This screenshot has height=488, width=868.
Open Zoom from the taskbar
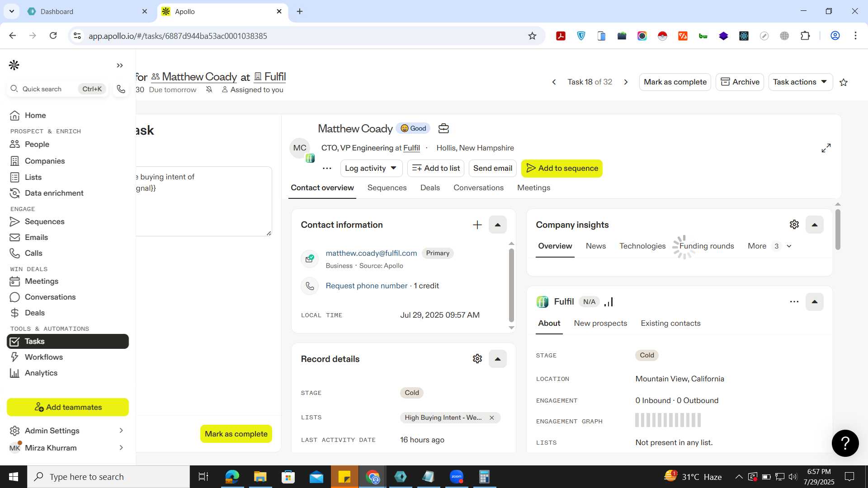coord(457,477)
